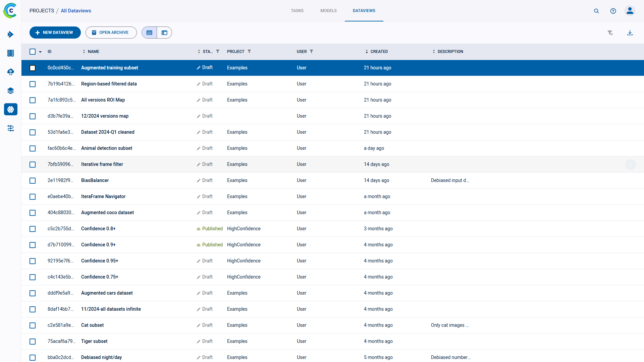
Task: Open Orchestration via the flow sidebar icon
Action: click(x=10, y=128)
